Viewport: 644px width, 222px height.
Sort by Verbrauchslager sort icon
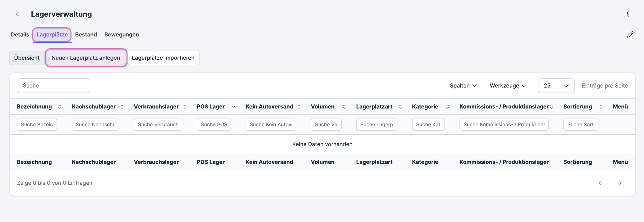(185, 107)
